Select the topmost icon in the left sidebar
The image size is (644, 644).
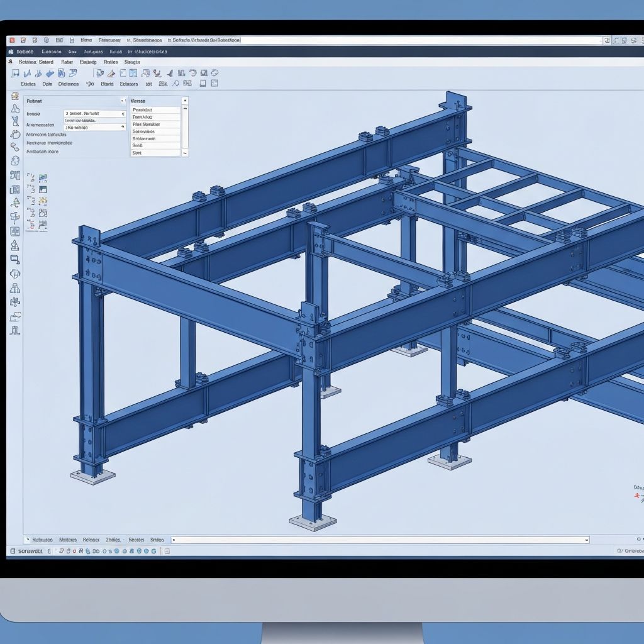pyautogui.click(x=14, y=96)
